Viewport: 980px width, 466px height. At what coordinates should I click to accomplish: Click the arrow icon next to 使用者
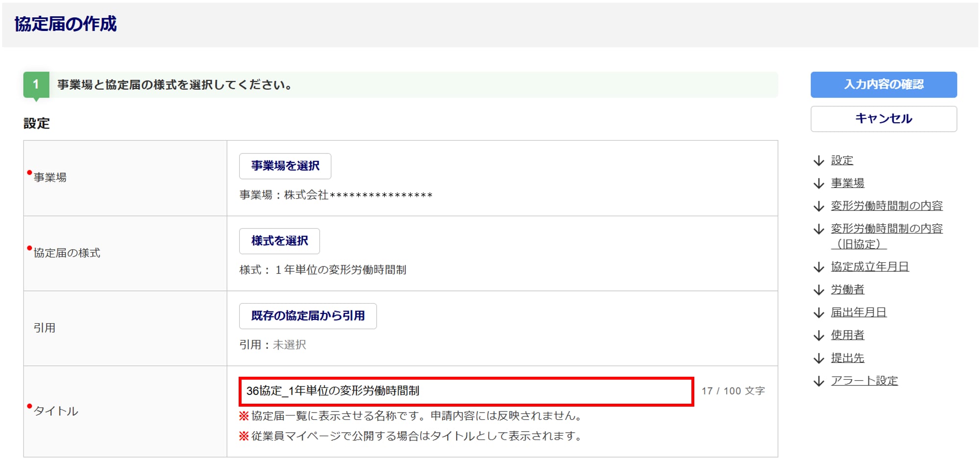click(818, 336)
